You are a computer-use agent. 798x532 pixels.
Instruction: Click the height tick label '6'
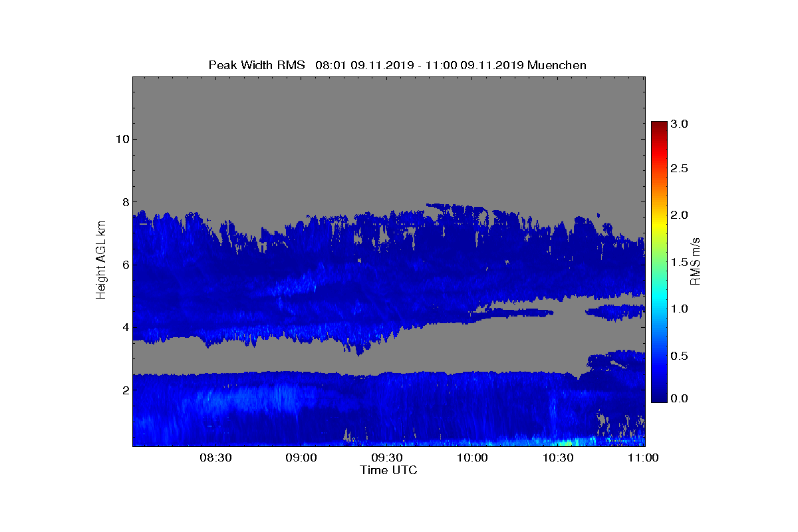click(x=124, y=265)
